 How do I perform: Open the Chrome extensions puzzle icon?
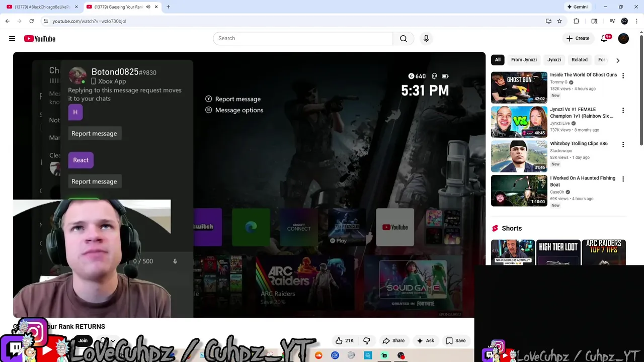tap(577, 21)
